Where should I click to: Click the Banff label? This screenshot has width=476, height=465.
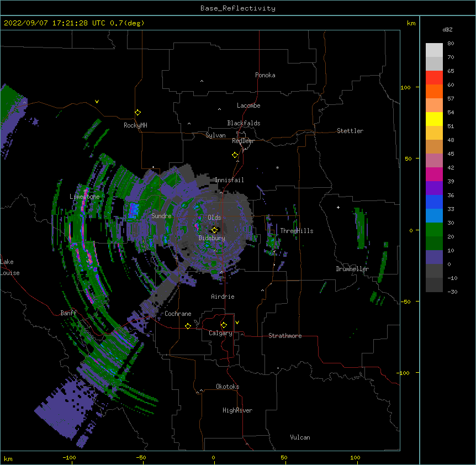point(68,313)
